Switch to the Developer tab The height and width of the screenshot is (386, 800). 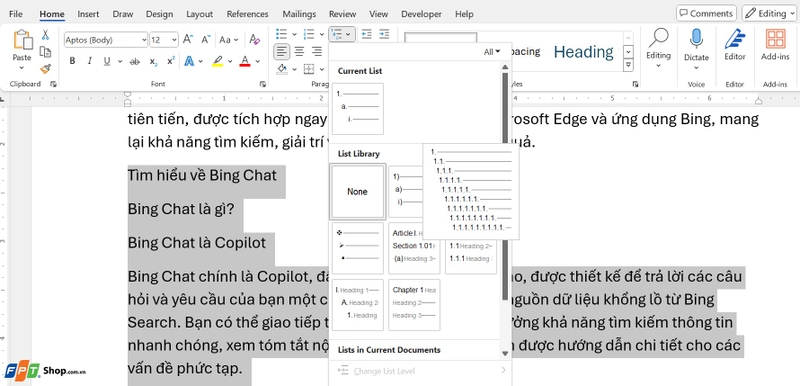coord(421,14)
